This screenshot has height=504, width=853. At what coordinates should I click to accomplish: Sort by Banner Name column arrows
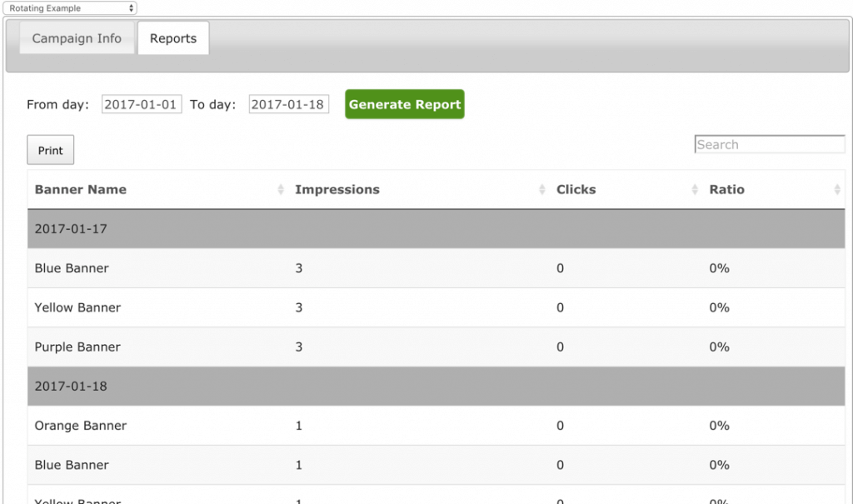point(280,190)
